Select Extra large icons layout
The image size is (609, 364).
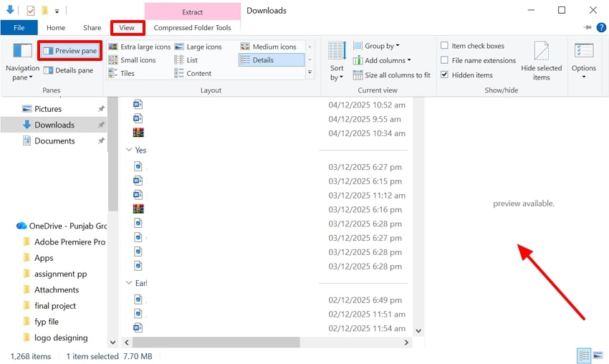point(140,47)
